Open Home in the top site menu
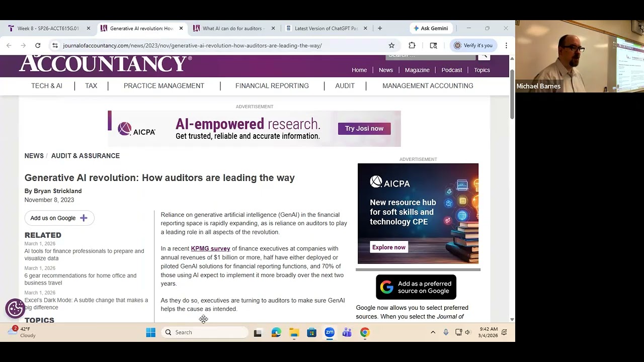Viewport: 644px width, 362px height. click(x=359, y=70)
